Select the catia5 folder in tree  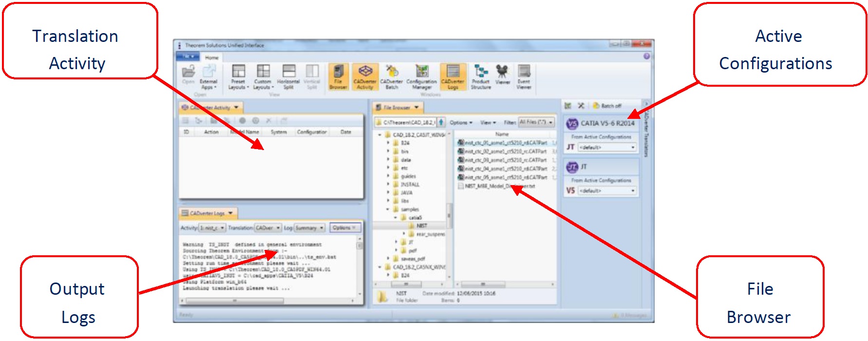coord(415,218)
